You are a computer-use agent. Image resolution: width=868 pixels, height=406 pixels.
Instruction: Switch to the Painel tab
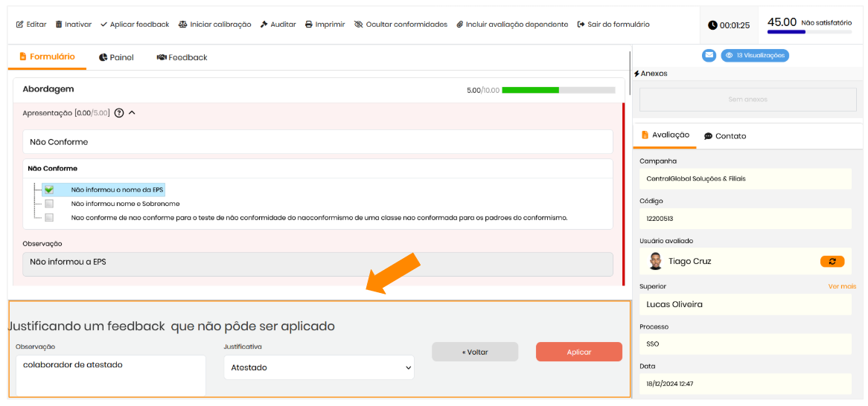(x=115, y=57)
